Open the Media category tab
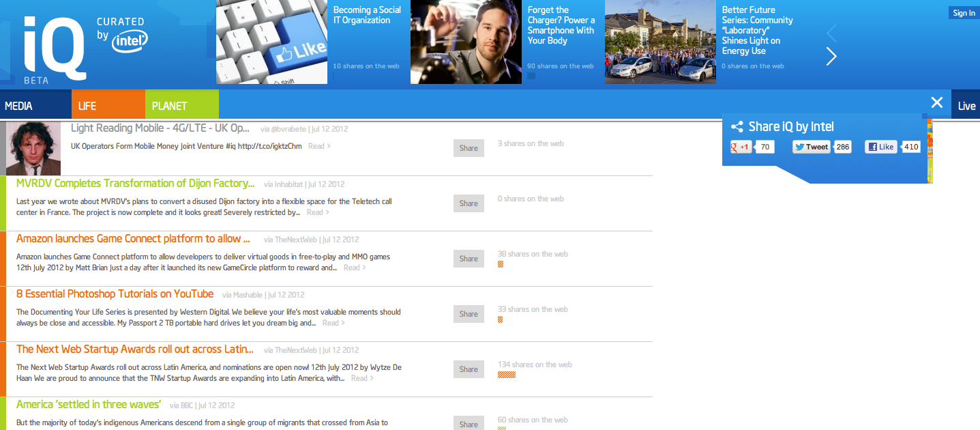 point(35,104)
